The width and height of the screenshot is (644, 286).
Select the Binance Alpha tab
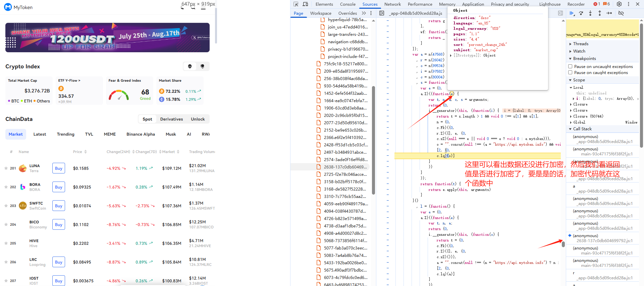(x=141, y=134)
